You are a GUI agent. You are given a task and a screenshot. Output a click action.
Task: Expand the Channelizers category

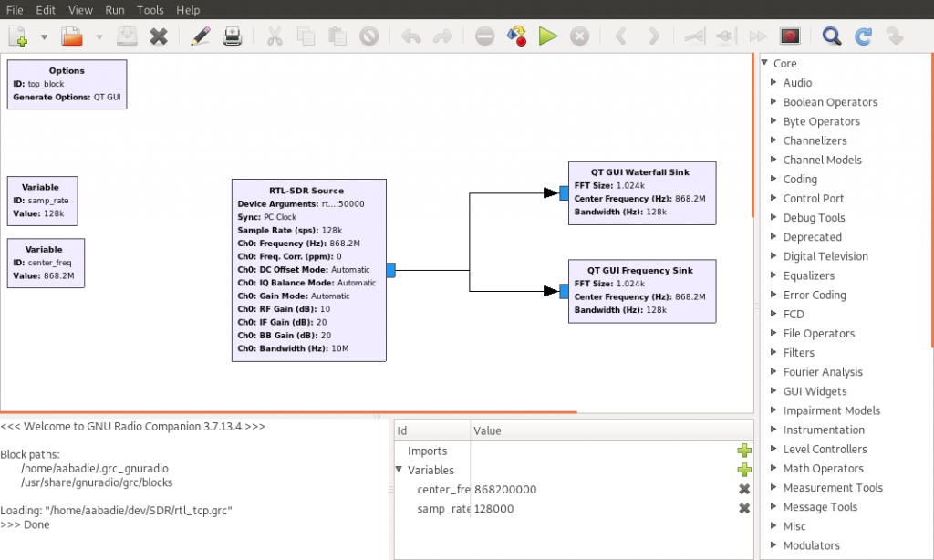(773, 140)
